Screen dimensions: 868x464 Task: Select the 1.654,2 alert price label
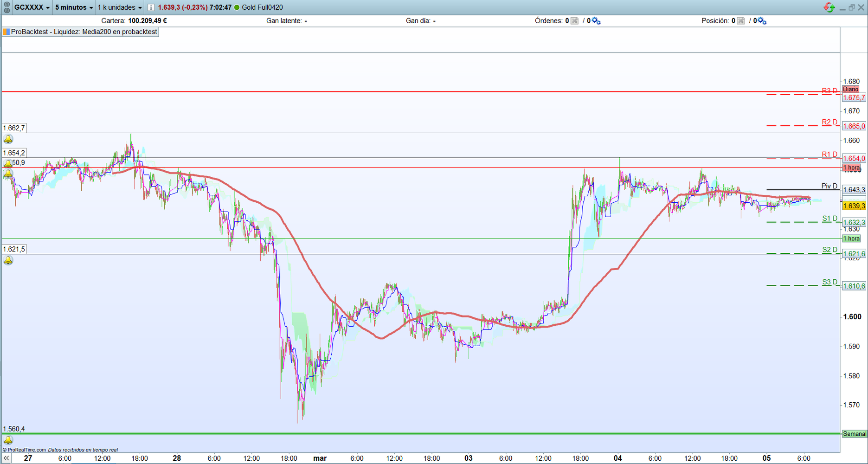pos(14,153)
